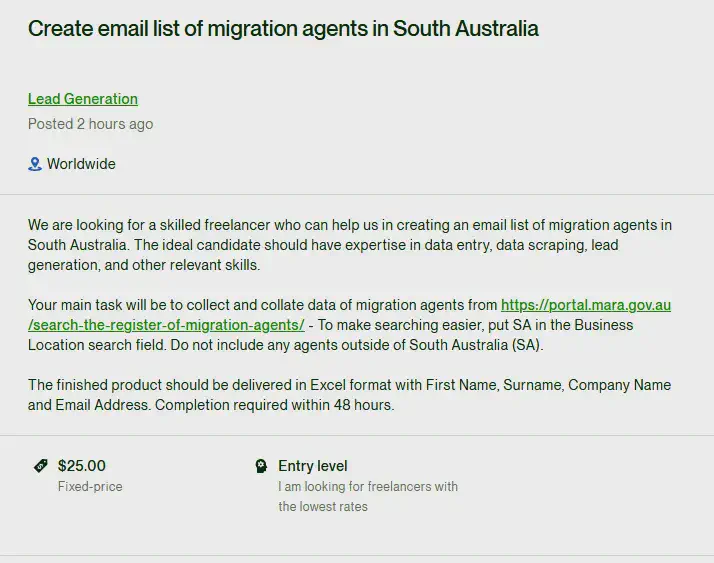
Task: Click the 'lowest rates' description text
Action: click(x=323, y=506)
